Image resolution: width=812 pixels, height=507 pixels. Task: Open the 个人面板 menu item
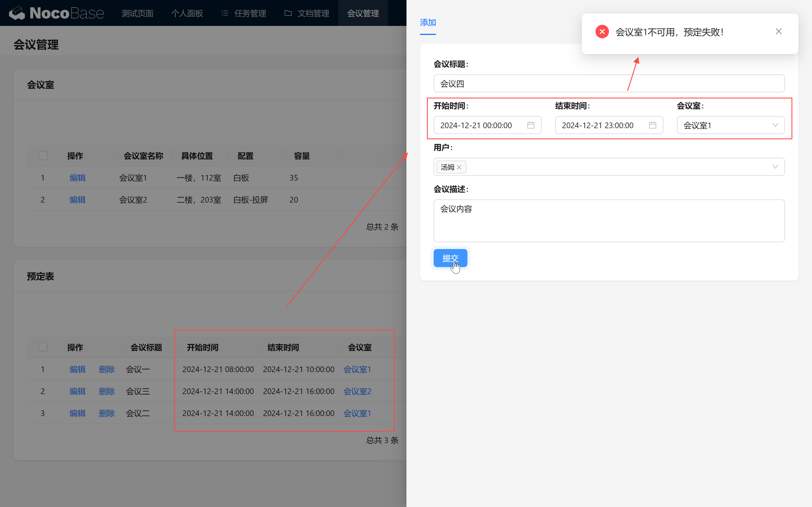click(187, 13)
